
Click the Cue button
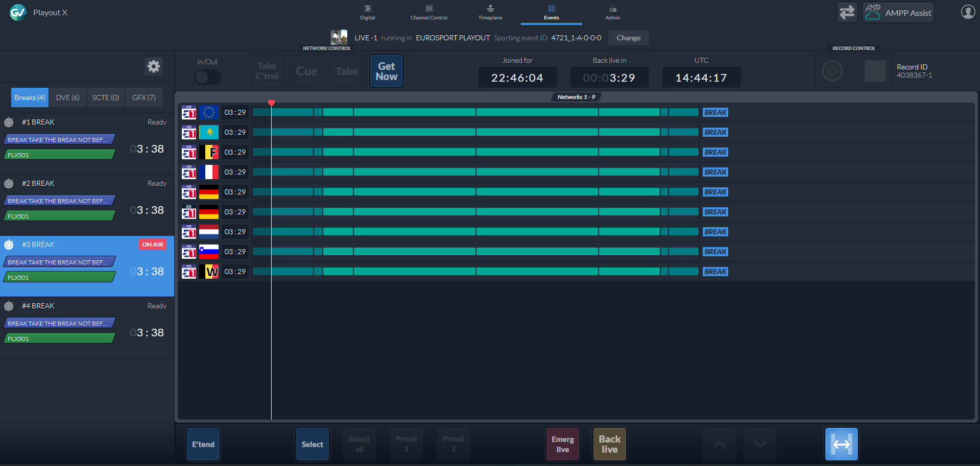307,71
